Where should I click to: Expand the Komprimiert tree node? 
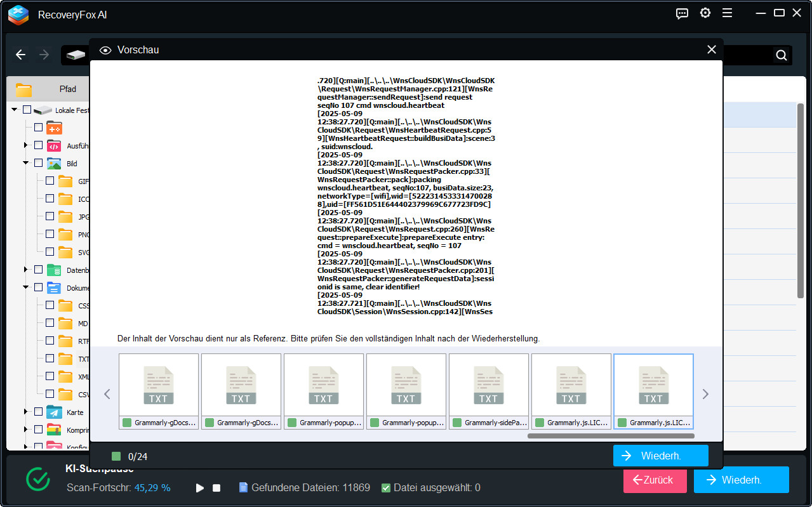[26, 430]
